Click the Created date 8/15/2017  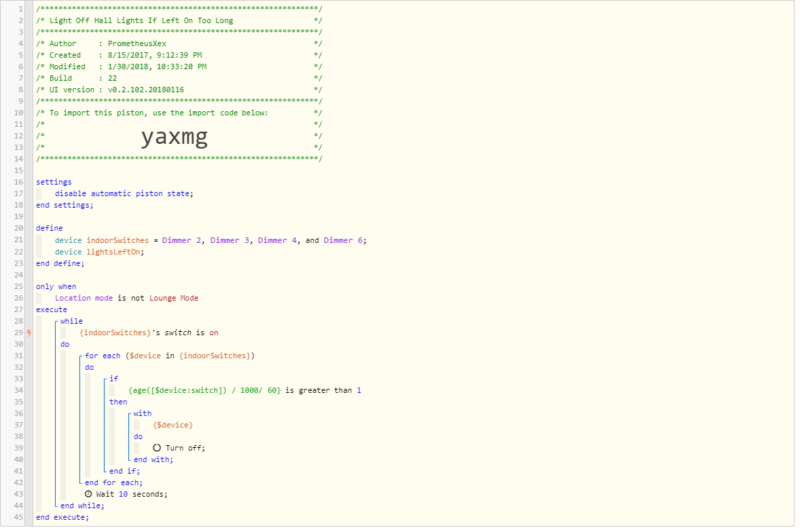[155, 55]
